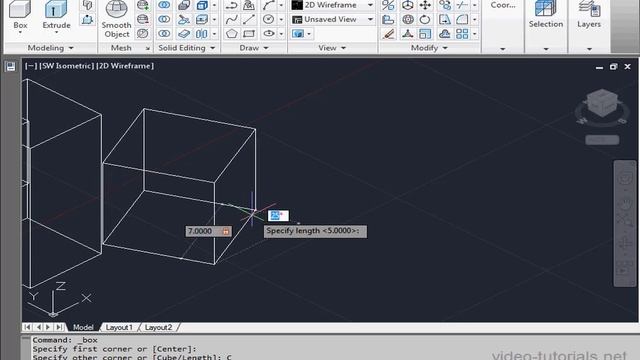Open the Arc tool flyout arrow
The image size is (640, 360).
tap(281, 5)
